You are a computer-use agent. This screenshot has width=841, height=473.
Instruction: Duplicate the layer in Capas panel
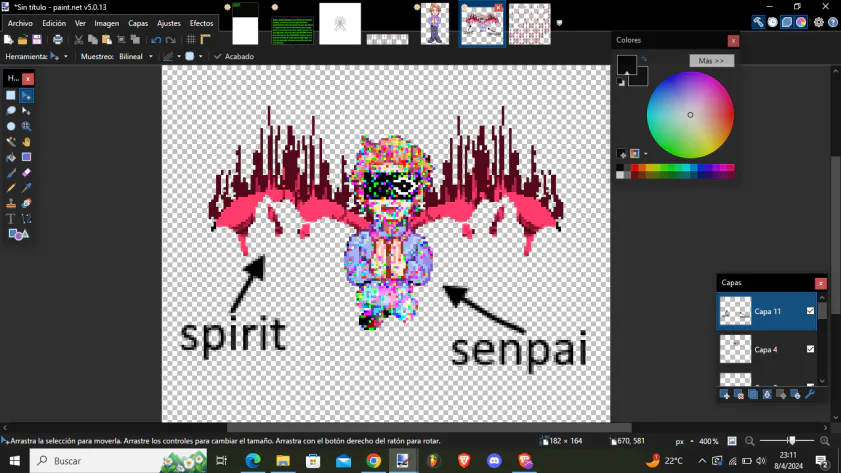[x=753, y=395]
